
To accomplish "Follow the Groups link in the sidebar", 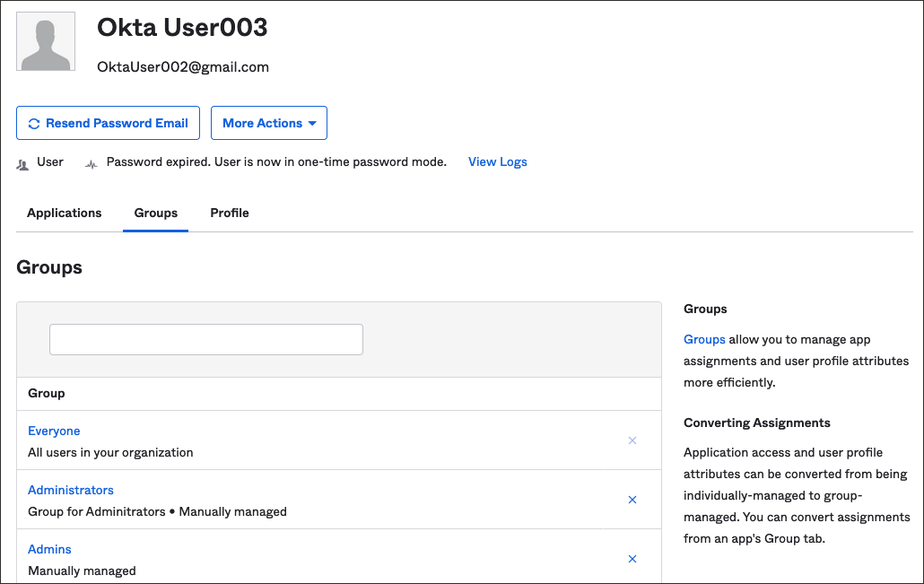I will (x=704, y=339).
